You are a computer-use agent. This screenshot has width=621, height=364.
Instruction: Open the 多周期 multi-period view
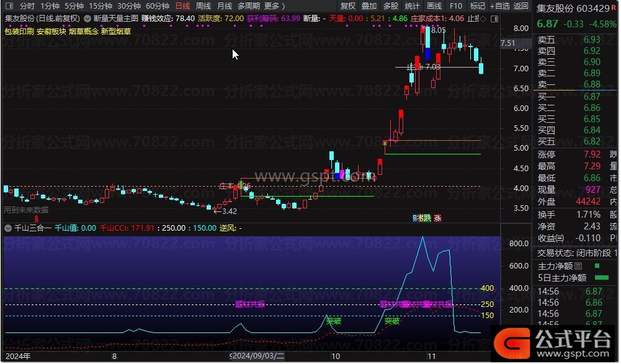pos(249,6)
